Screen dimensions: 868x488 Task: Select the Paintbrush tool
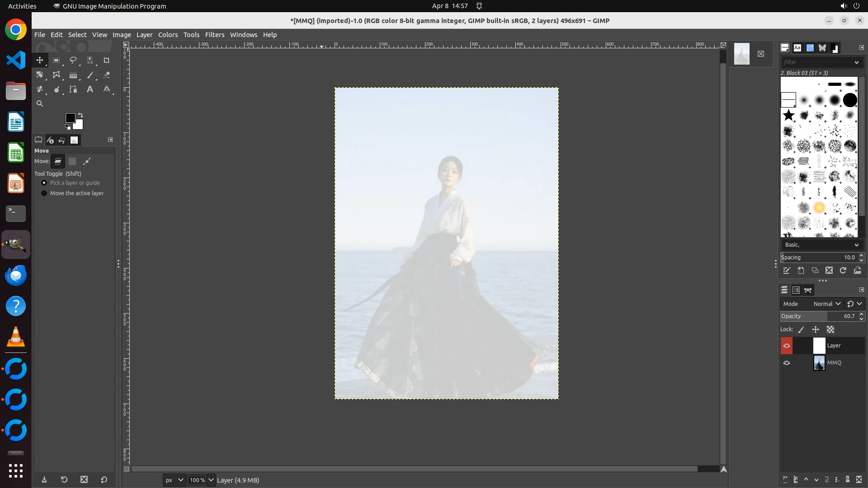click(90, 75)
